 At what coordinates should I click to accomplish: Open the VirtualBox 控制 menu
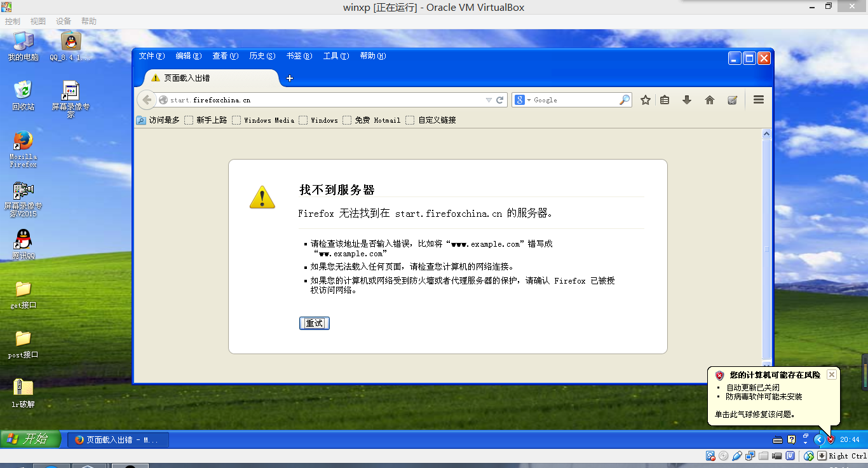[x=12, y=21]
